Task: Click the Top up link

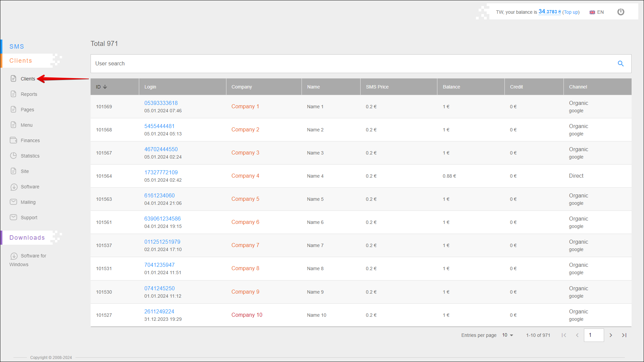Action: [x=571, y=12]
